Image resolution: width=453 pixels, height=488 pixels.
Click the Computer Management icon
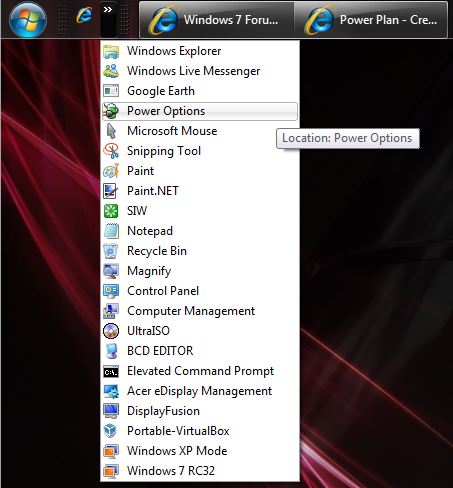coord(111,311)
